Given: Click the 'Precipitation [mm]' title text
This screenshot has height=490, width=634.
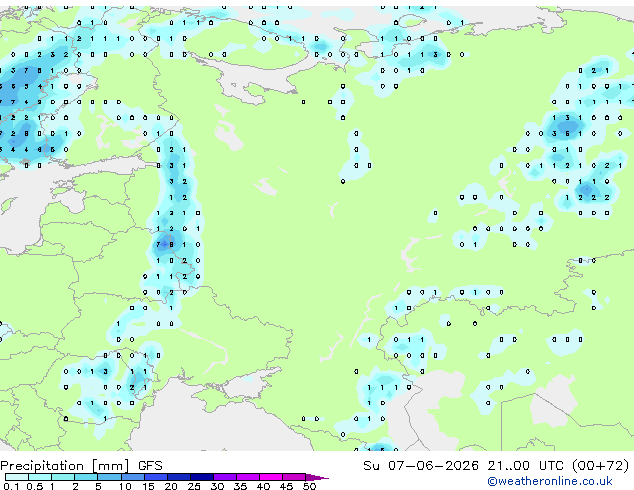Looking at the screenshot, I should (65, 466).
